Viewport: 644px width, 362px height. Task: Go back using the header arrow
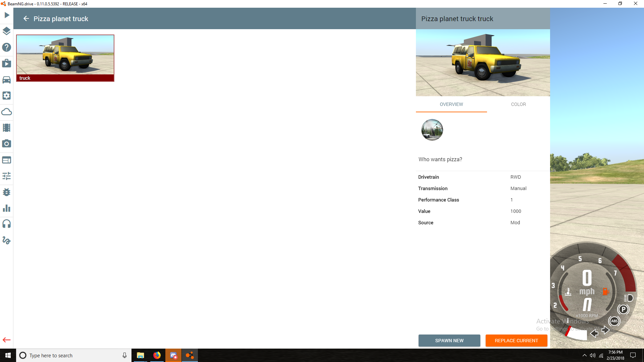pyautogui.click(x=26, y=19)
